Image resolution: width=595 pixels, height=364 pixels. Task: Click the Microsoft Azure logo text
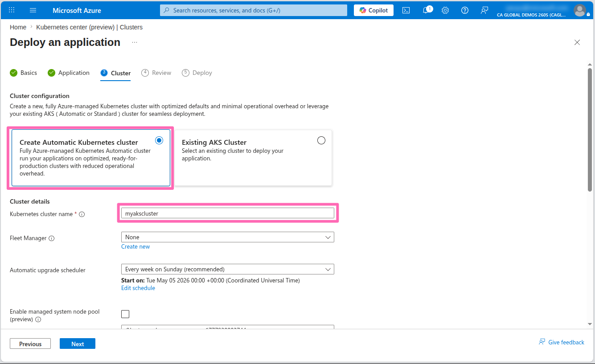pyautogui.click(x=77, y=10)
